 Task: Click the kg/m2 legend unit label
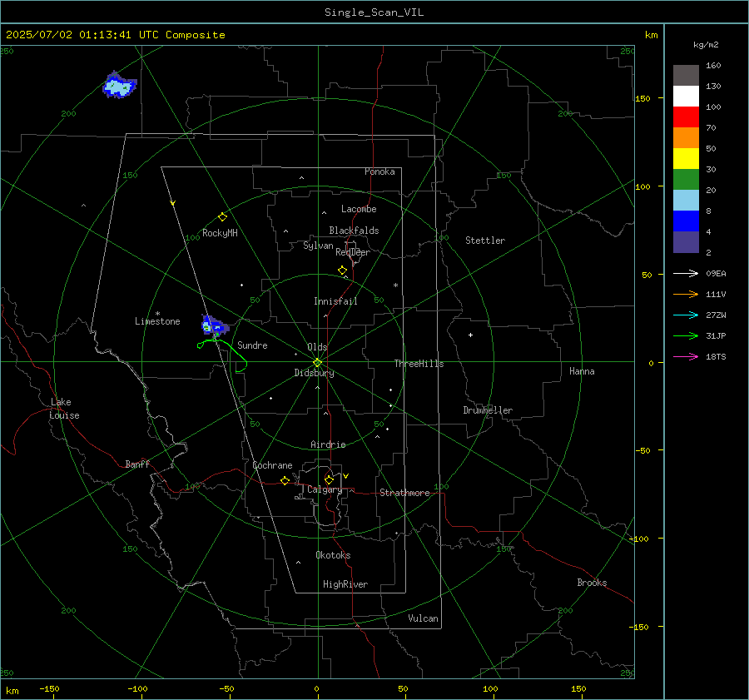tap(706, 45)
